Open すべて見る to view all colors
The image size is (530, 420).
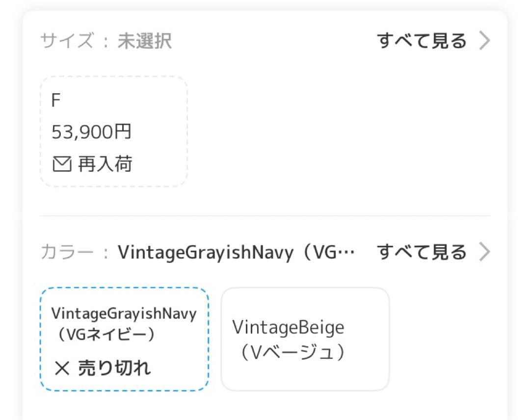pos(421,252)
